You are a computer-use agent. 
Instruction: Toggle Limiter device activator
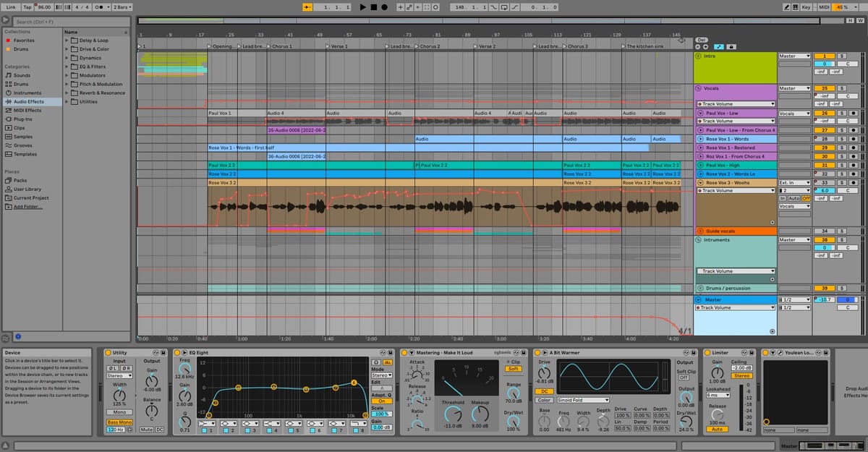707,352
